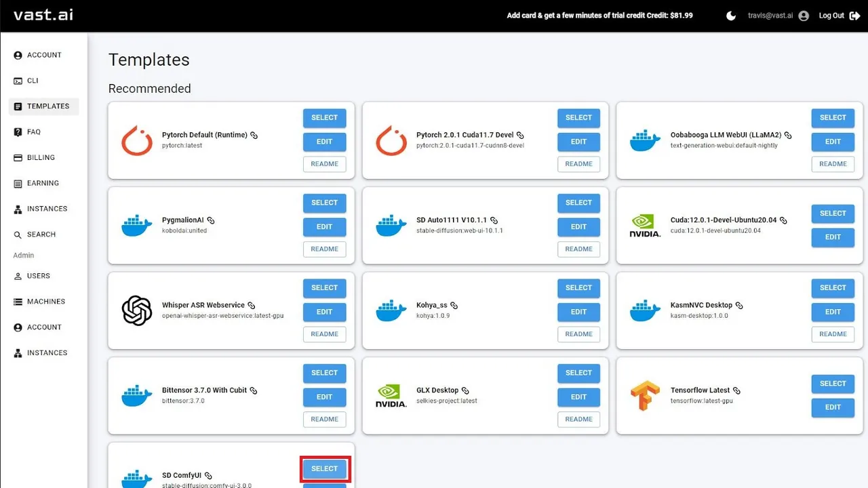Click the "selkies-project:latest" image name
This screenshot has height=488, width=868.
point(447,401)
